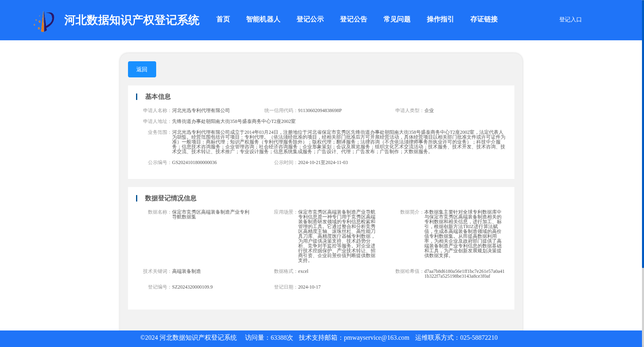Select the 基本信息 section heading
644x347 pixels.
(x=158, y=97)
